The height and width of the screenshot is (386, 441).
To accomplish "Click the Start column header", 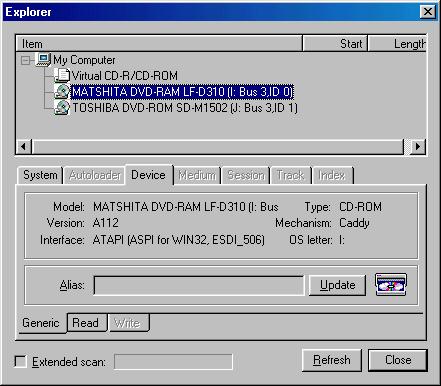I will pyautogui.click(x=335, y=44).
